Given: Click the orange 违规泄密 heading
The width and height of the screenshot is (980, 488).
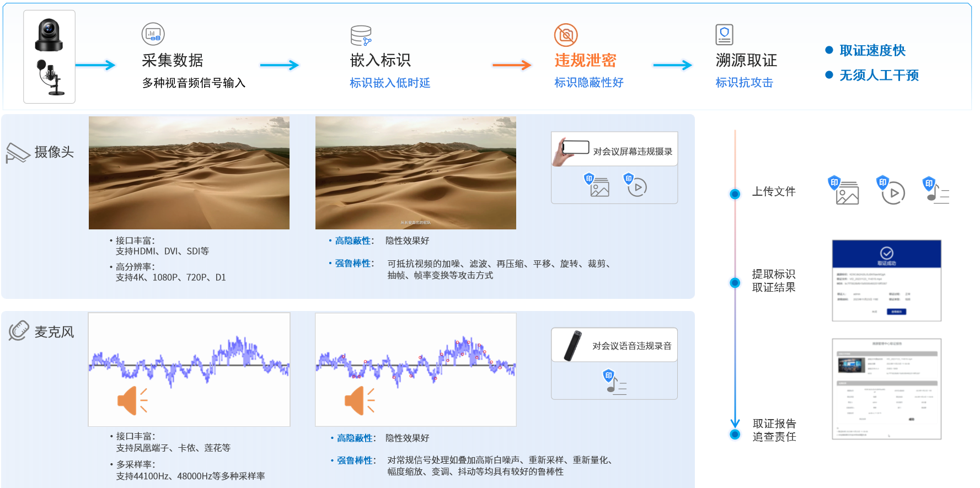Looking at the screenshot, I should coord(585,60).
